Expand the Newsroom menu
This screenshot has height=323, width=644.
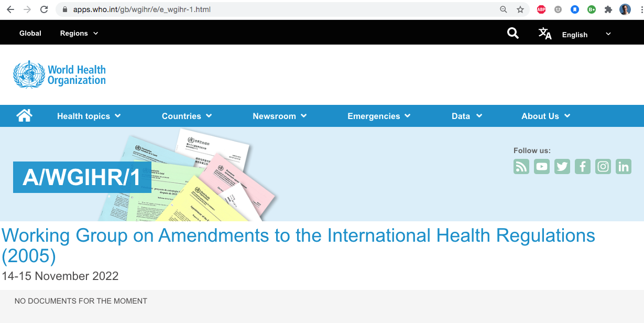[280, 116]
